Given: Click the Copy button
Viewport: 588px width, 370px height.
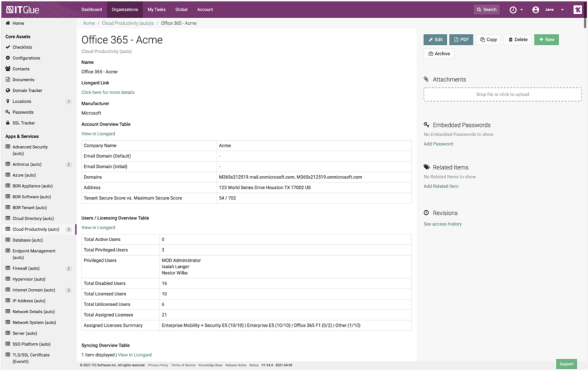Looking at the screenshot, I should coord(489,40).
